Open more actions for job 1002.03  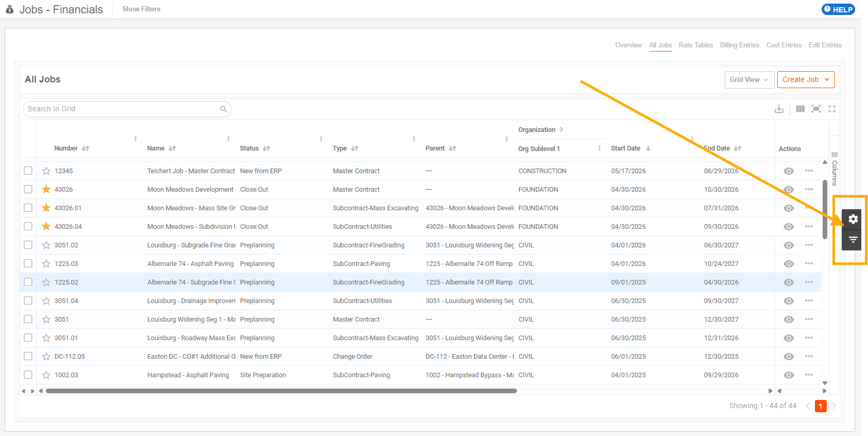pos(809,375)
